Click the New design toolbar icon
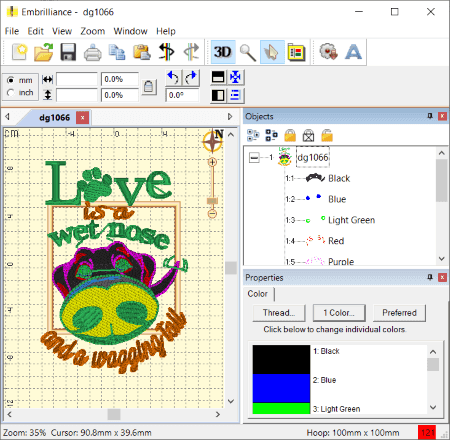The width and height of the screenshot is (450, 440). pyautogui.click(x=19, y=52)
